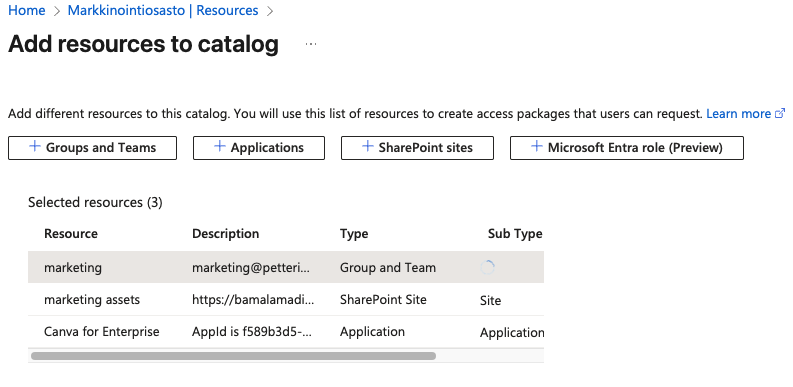Add Microsoft Entra role (Preview)
The width and height of the screenshot is (793, 387).
click(627, 148)
